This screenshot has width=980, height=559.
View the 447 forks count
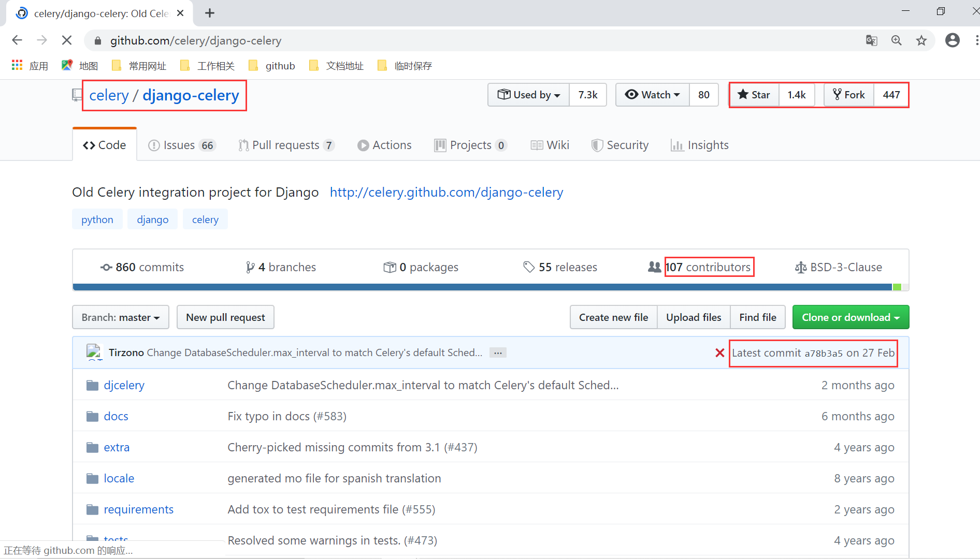point(891,95)
